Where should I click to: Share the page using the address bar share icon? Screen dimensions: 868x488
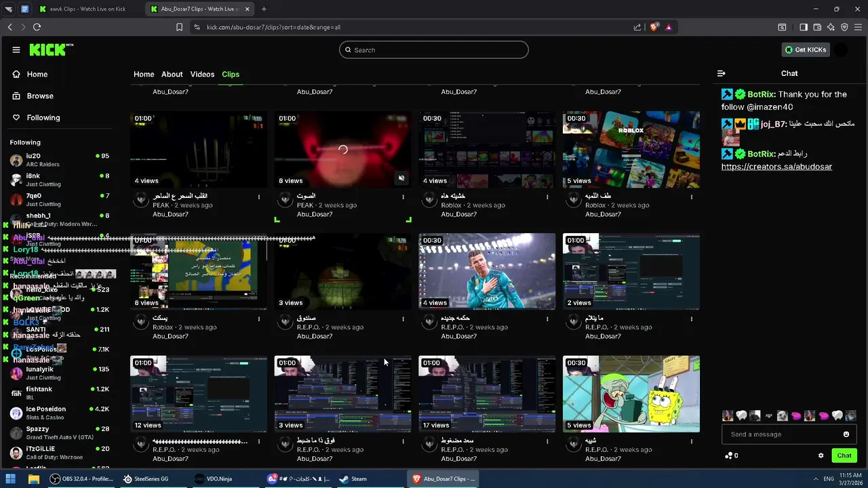[x=637, y=27]
